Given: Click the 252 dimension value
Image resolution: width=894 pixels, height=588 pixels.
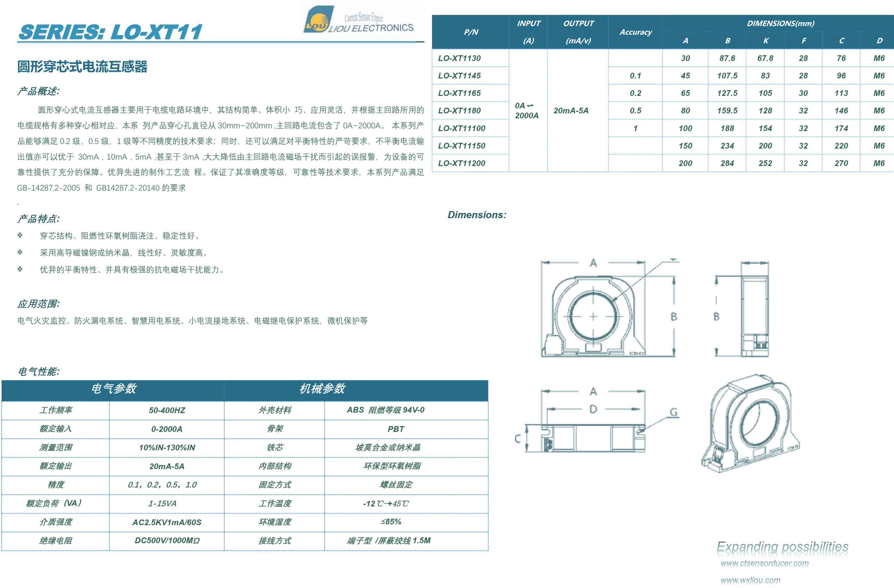Looking at the screenshot, I should point(765,163).
